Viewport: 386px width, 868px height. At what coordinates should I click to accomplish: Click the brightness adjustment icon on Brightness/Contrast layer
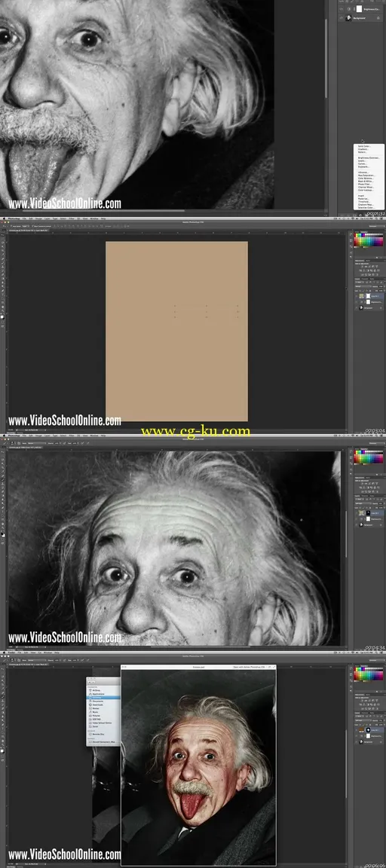pyautogui.click(x=349, y=9)
